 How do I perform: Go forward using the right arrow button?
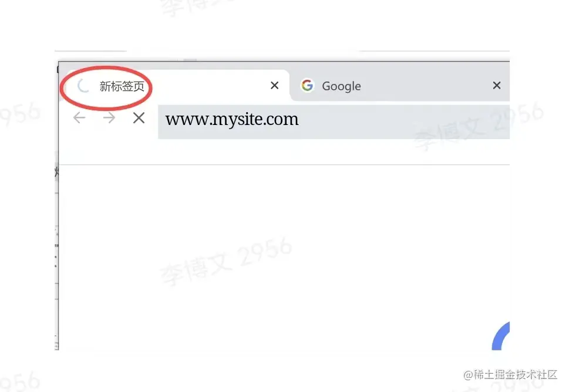click(109, 118)
